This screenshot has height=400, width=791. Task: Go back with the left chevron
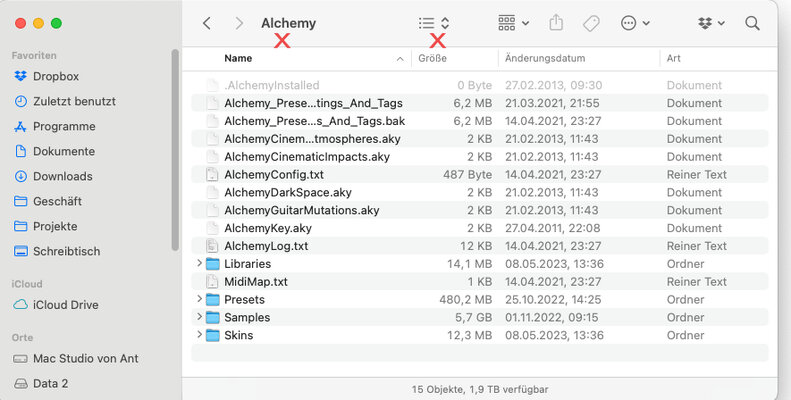(x=206, y=23)
